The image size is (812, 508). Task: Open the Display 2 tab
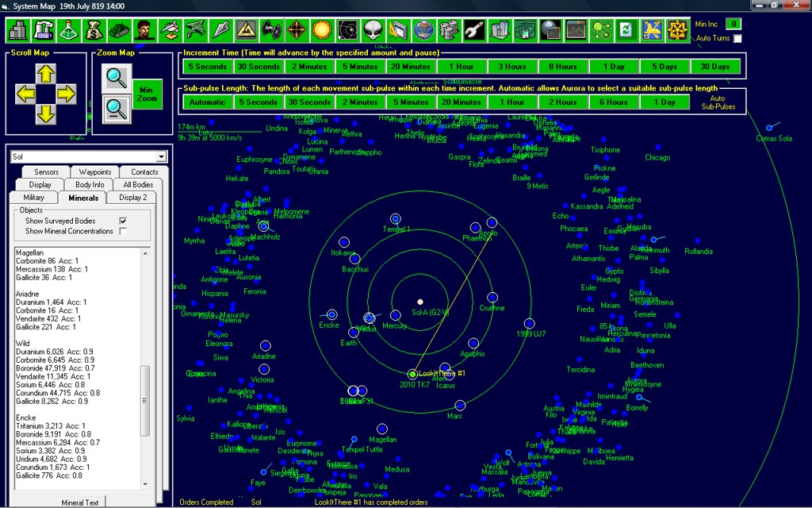132,198
